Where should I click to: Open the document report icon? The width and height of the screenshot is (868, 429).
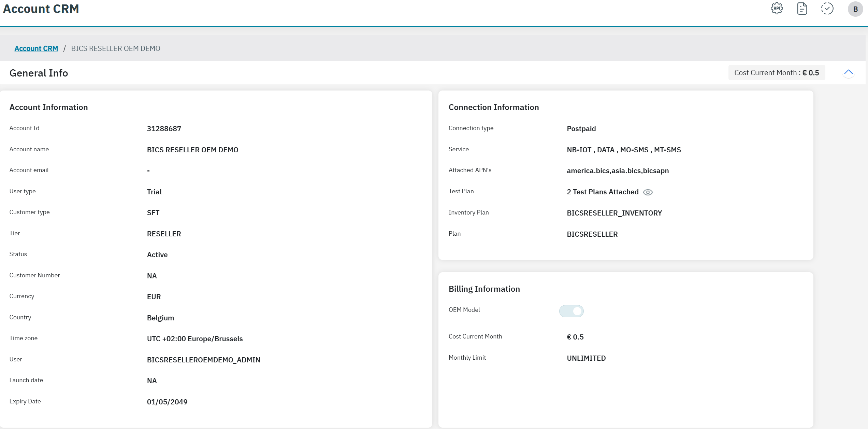[802, 9]
